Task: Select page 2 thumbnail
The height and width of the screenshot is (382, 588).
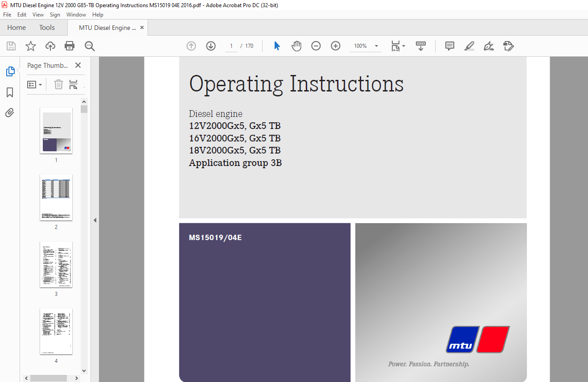Action: (56, 198)
